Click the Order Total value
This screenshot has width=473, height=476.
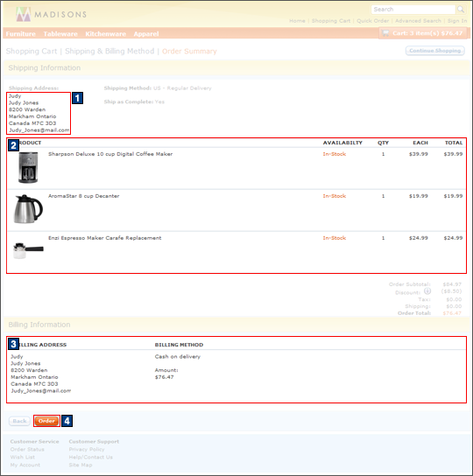click(x=452, y=313)
